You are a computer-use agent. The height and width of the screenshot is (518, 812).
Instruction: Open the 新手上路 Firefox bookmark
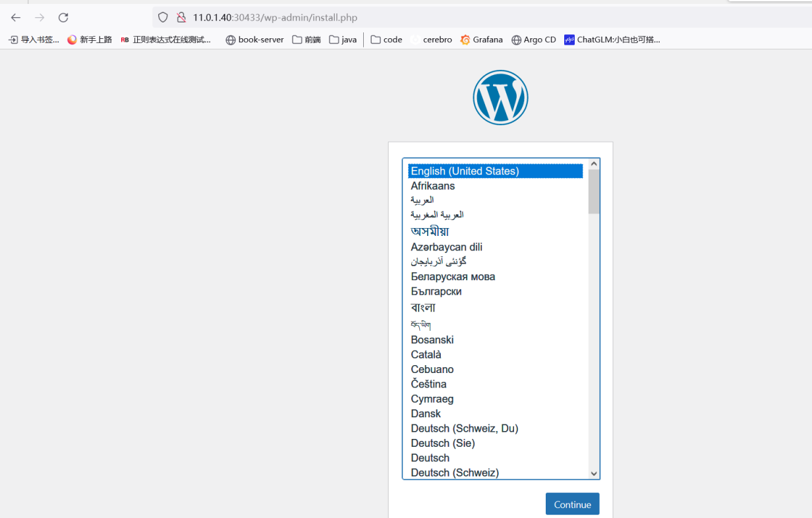click(x=90, y=40)
